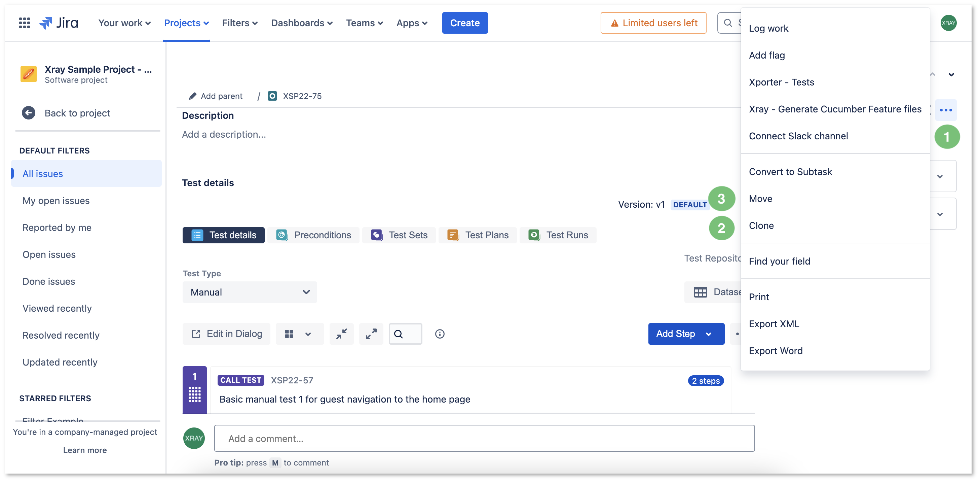980x482 pixels.
Task: Select Done issues filter
Action: coord(86,281)
